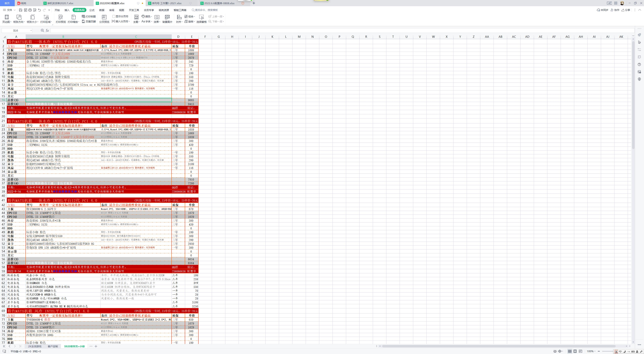
Task: Switch to normal grid view in status bar
Action: (x=570, y=351)
